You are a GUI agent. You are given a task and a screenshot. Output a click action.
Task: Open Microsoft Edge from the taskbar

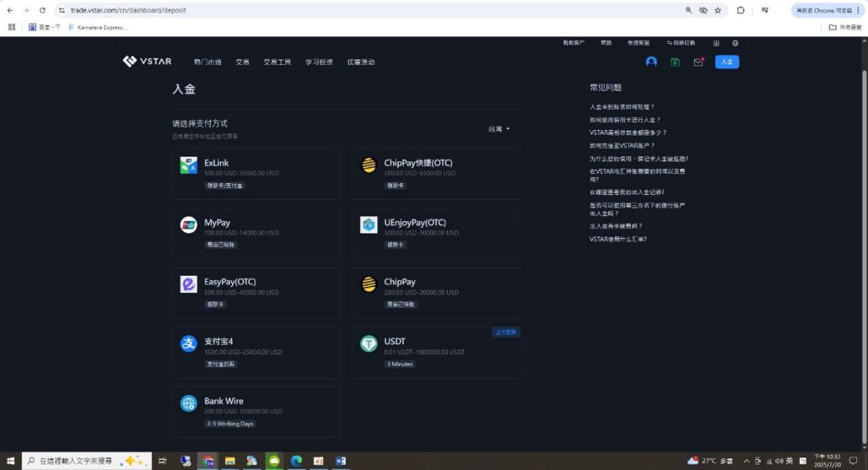tap(296, 461)
